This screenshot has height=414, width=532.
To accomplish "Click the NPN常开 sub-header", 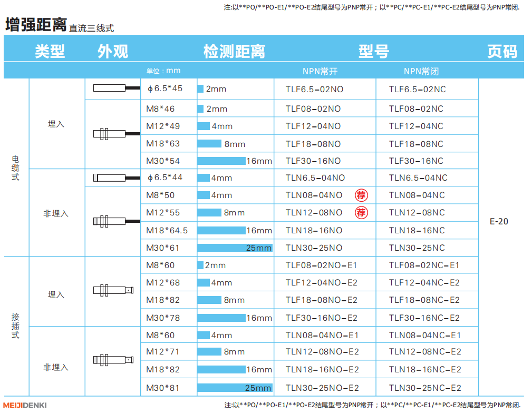I will tap(320, 71).
